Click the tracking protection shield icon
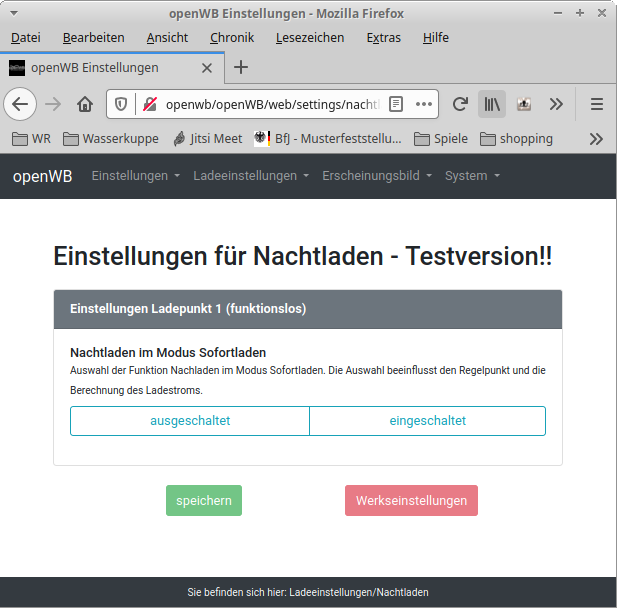Screen dimensions: 617x608 [x=121, y=104]
